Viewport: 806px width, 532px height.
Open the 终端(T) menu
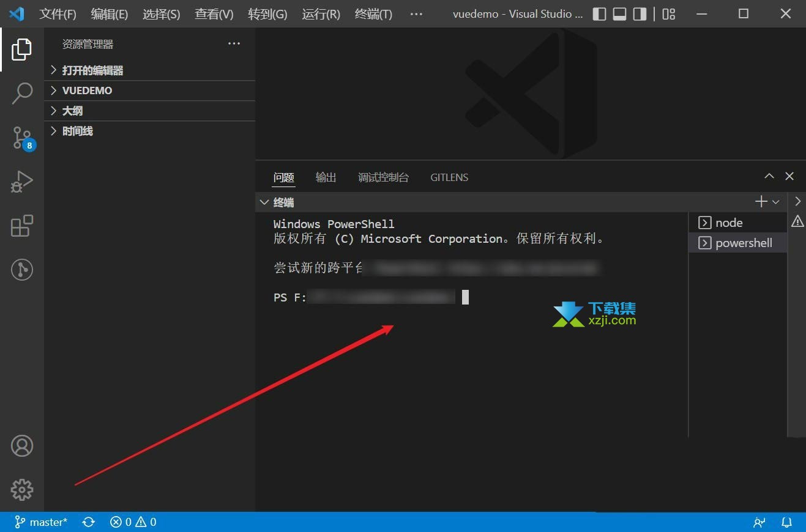tap(373, 14)
